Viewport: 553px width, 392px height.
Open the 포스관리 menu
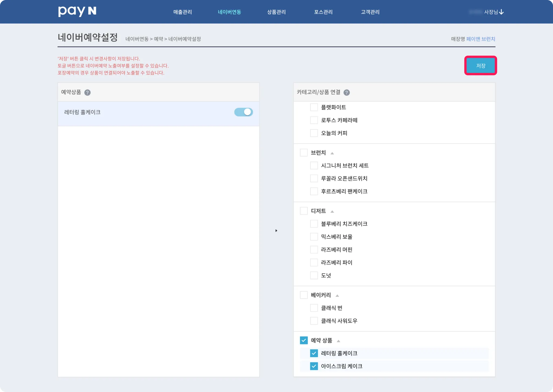(323, 12)
